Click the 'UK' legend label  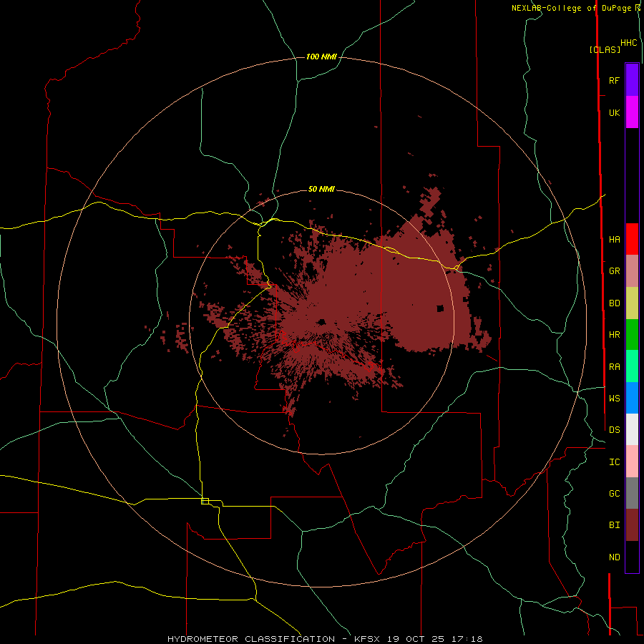click(x=614, y=112)
